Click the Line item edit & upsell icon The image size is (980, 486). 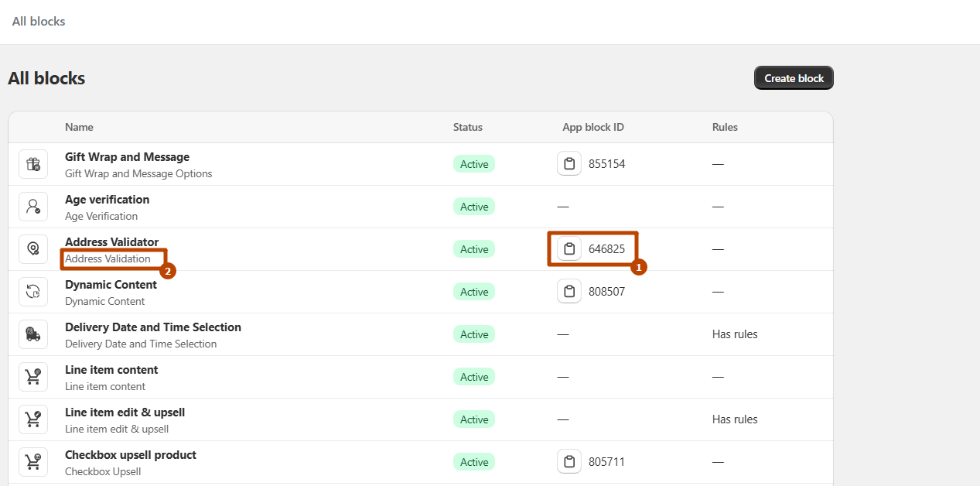click(33, 419)
